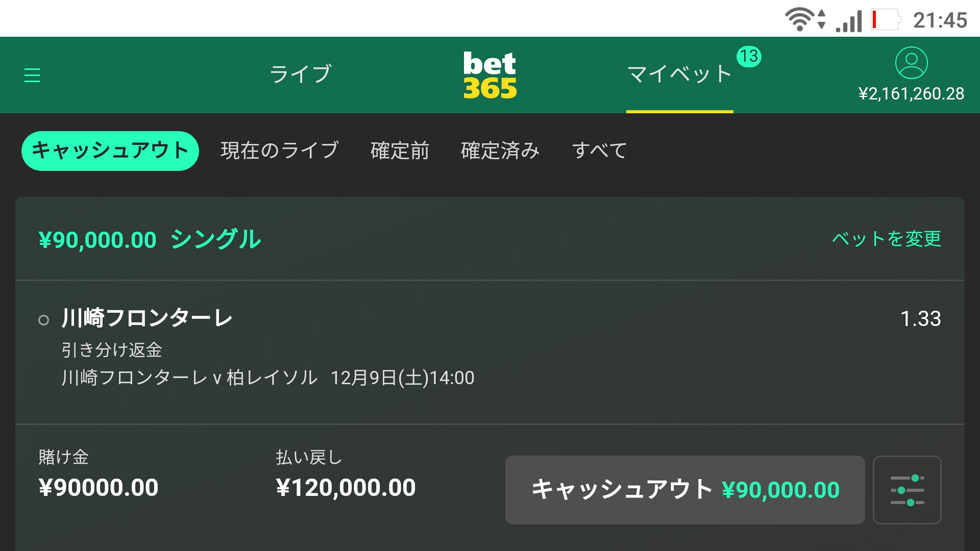Tap the bet365 logo

coord(490,75)
